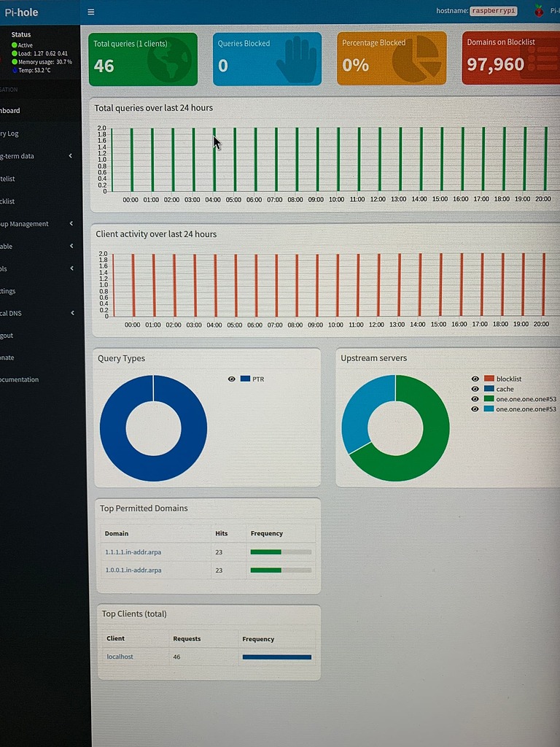Click the cache dark-blue legend swatch
The image size is (560, 747).
coord(489,389)
